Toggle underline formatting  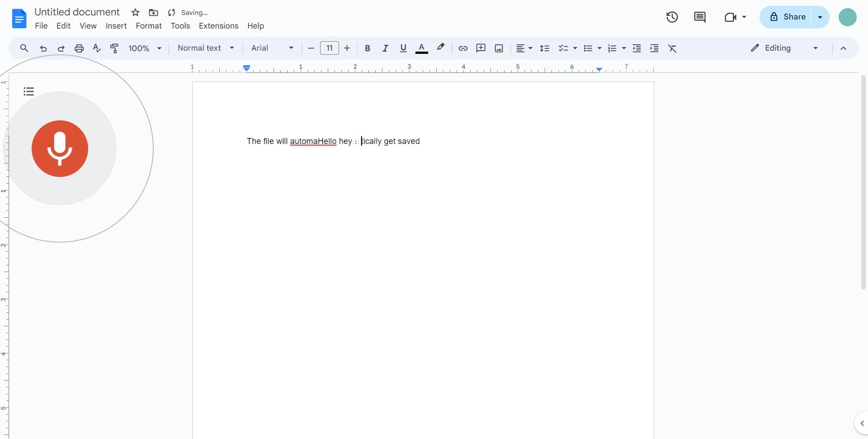tap(403, 48)
